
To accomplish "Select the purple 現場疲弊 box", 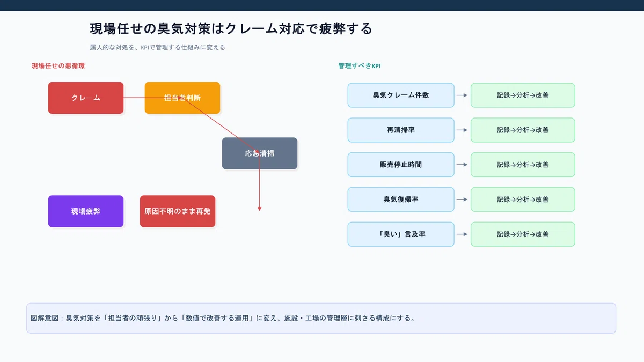I will (x=86, y=211).
